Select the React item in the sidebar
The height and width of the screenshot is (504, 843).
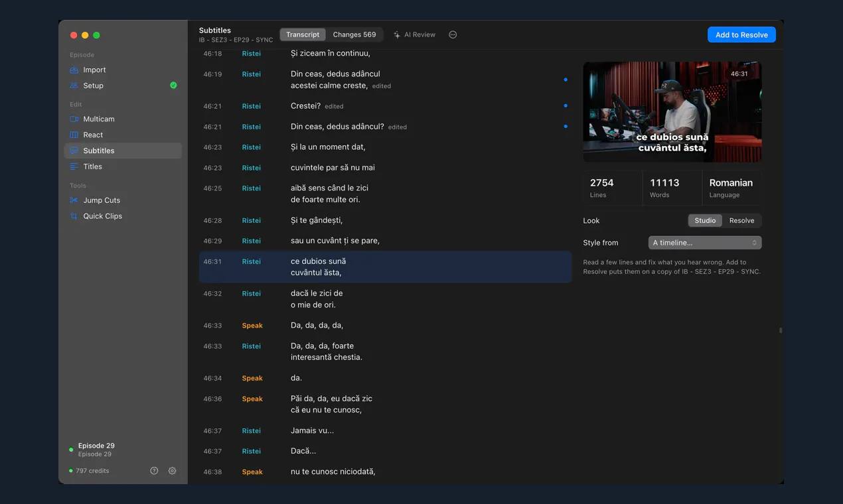(123, 135)
